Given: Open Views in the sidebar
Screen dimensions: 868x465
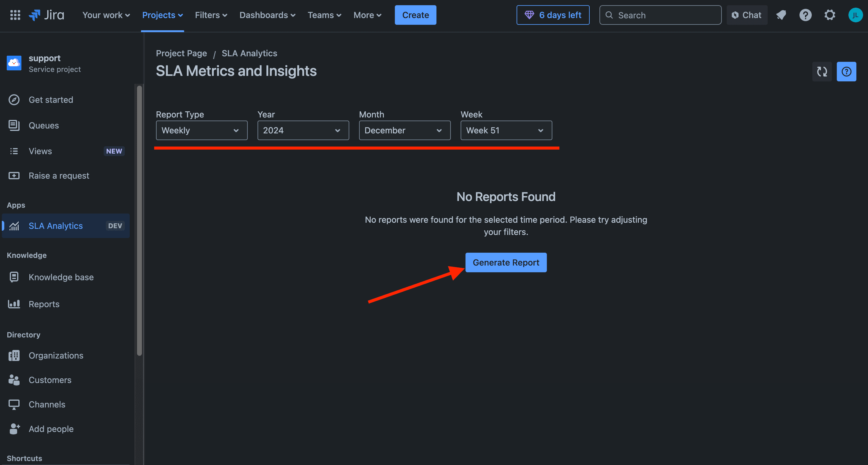Looking at the screenshot, I should 66,151.
